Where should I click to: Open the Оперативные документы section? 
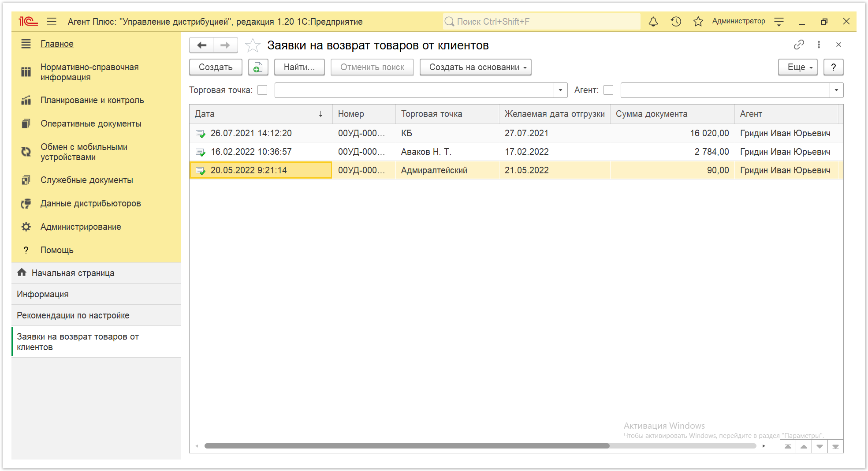point(91,123)
